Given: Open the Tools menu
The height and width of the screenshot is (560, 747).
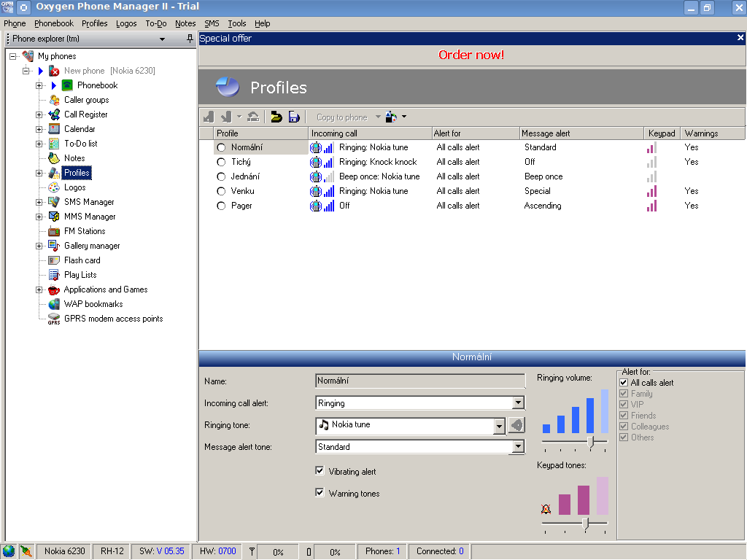Looking at the screenshot, I should pos(237,23).
